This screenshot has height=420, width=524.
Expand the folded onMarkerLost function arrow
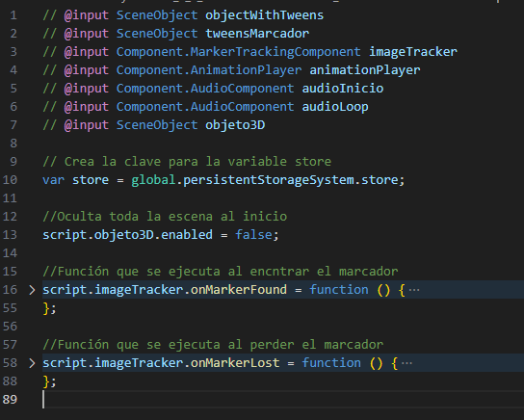coord(32,363)
